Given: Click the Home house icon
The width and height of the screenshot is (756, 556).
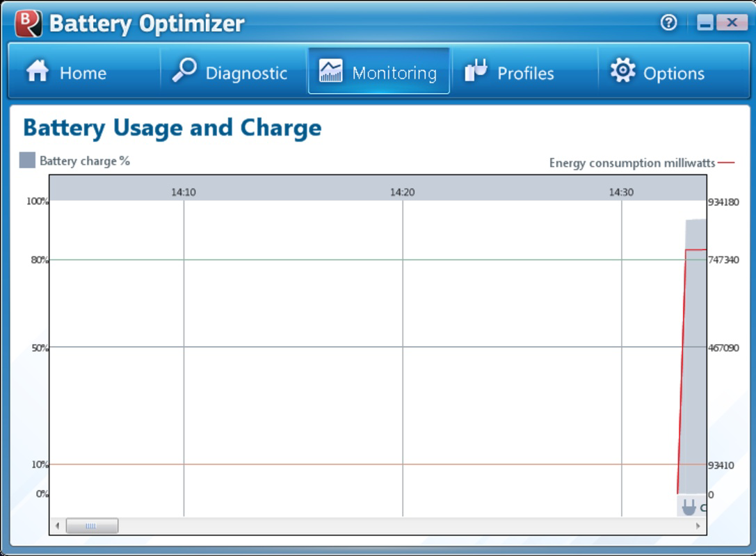Looking at the screenshot, I should [38, 72].
